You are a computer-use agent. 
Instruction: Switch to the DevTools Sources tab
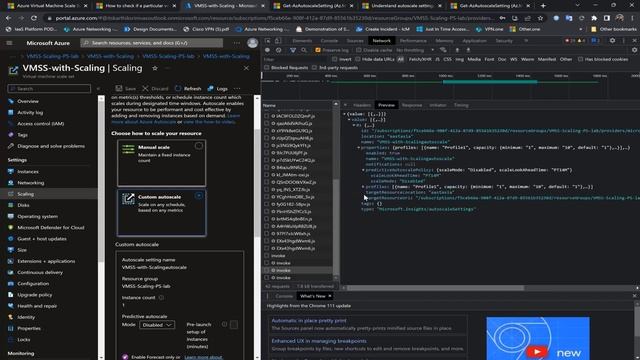tap(355, 41)
